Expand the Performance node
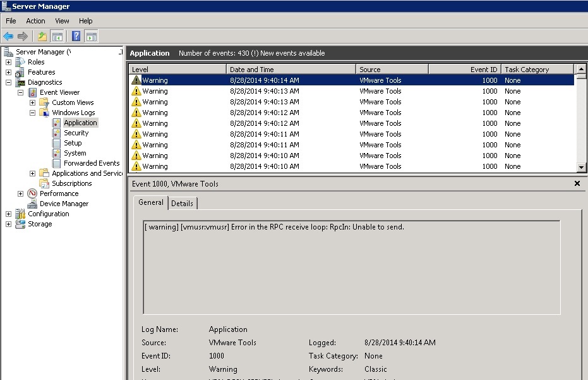This screenshot has height=380, width=588. tap(21, 194)
